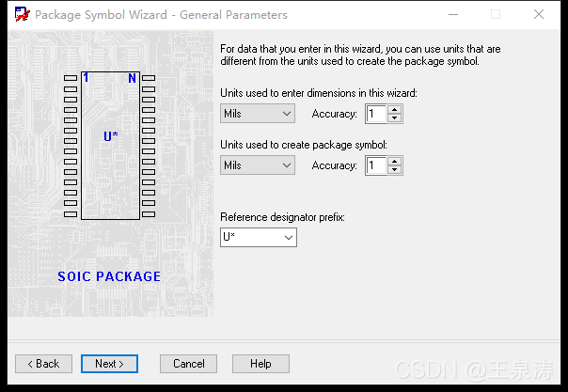The width and height of the screenshot is (568, 392).
Task: Cancel the package symbol wizard
Action: tap(189, 364)
